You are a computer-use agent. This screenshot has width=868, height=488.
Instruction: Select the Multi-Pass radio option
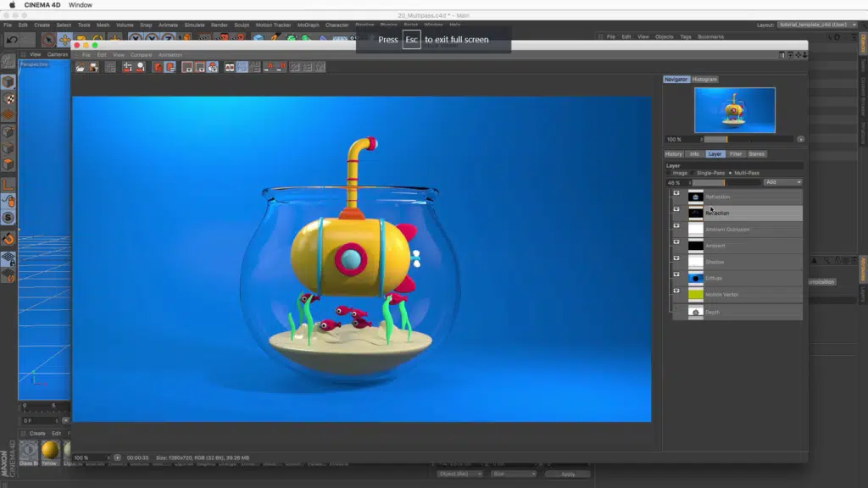coord(731,173)
